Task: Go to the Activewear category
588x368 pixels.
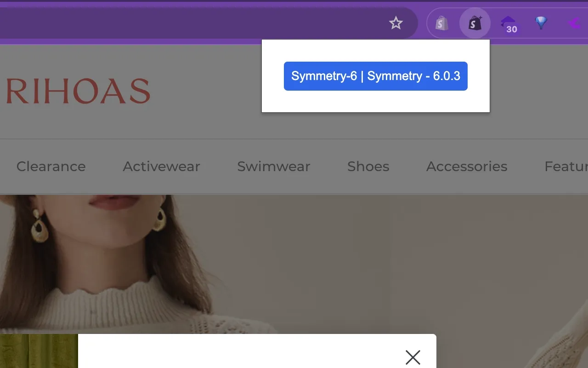Action: coord(161,166)
